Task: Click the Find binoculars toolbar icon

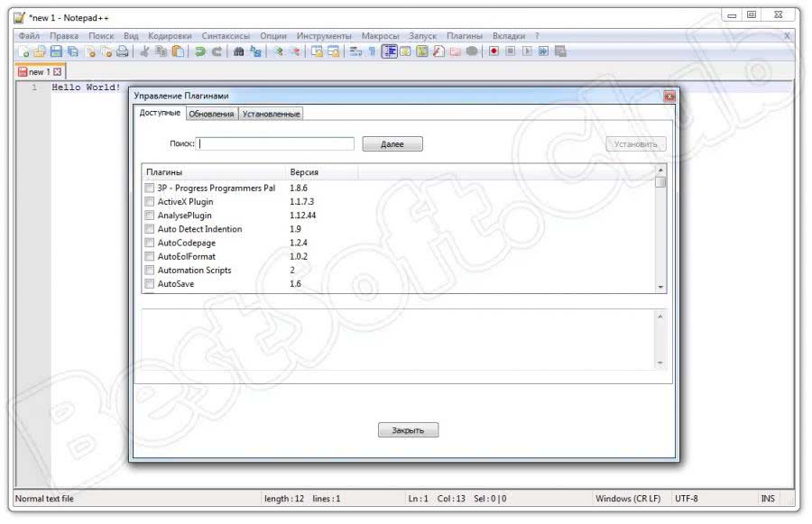Action: pos(239,51)
